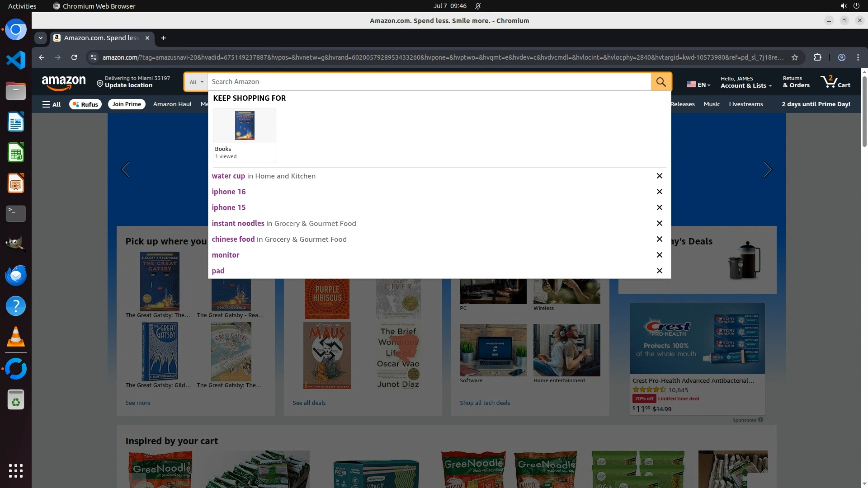This screenshot has width=868, height=488.
Task: Reload the page
Action: pos(74,57)
